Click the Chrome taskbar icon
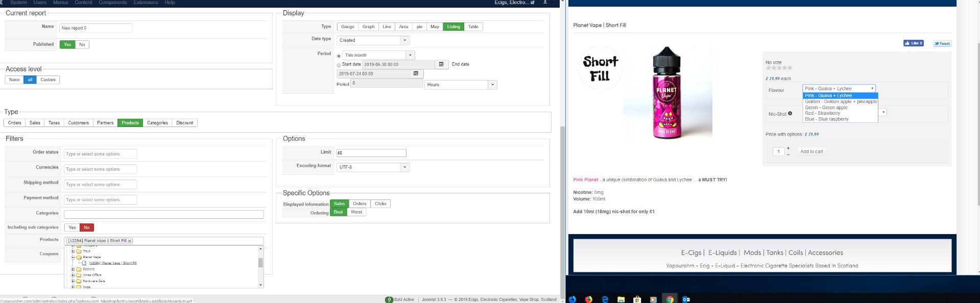Viewport: 980px width, 303px height. pos(670,299)
